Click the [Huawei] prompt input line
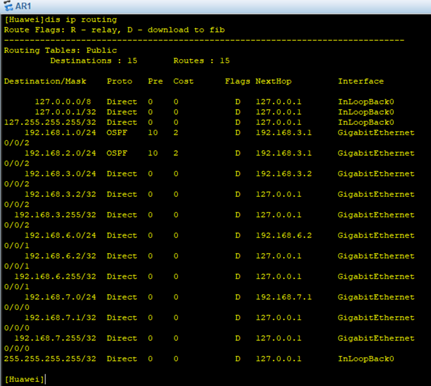 tap(25, 379)
